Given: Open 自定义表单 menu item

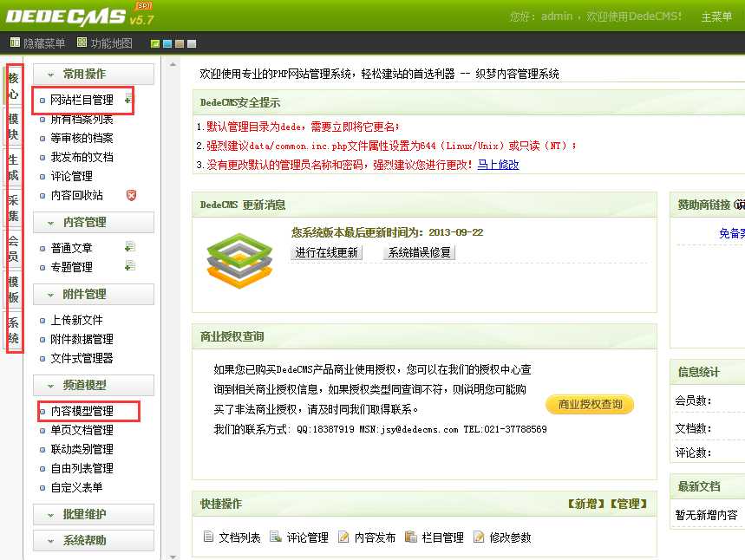Looking at the screenshot, I should (x=76, y=487).
